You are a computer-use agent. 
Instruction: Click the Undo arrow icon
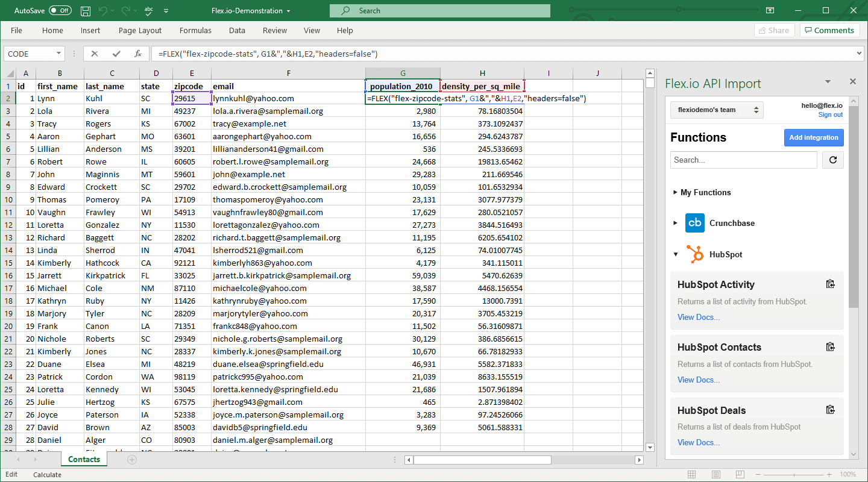tap(102, 11)
